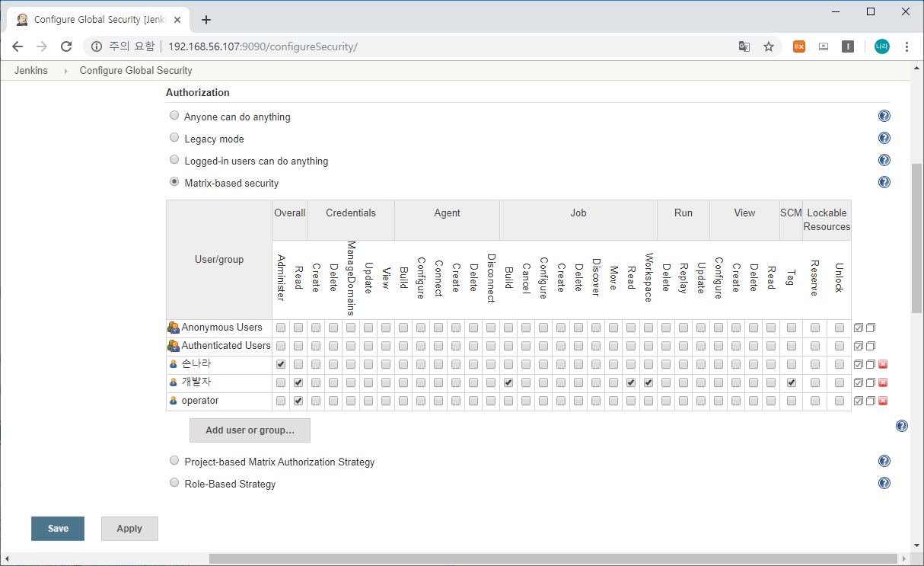Unselect all permissions for 개발자 row
Image resolution: width=924 pixels, height=566 pixels.
871,382
